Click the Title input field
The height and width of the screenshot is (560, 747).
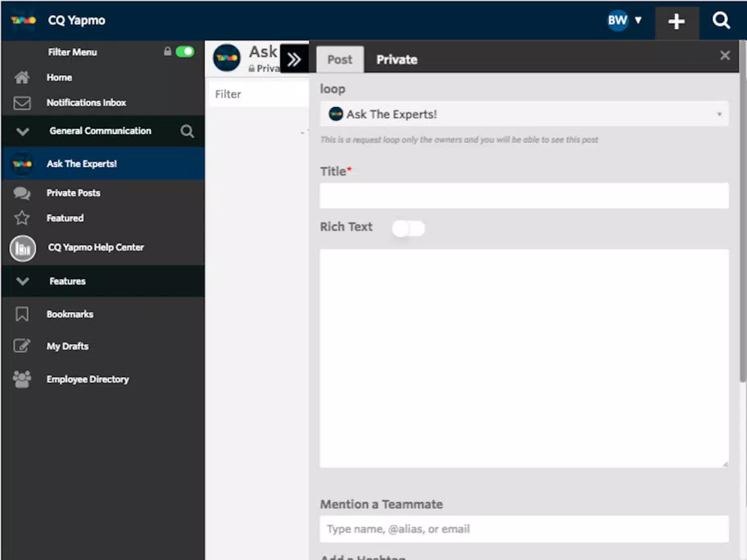[x=524, y=196]
